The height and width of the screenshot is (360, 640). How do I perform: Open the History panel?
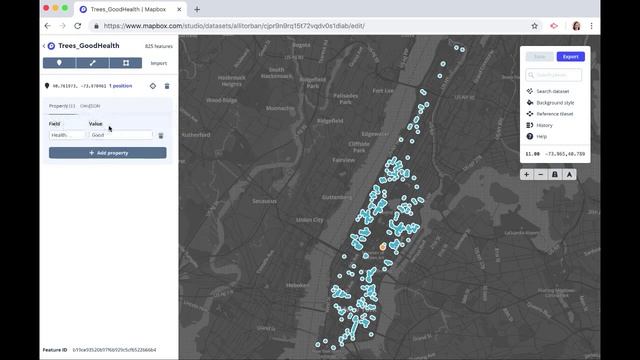tap(540, 125)
